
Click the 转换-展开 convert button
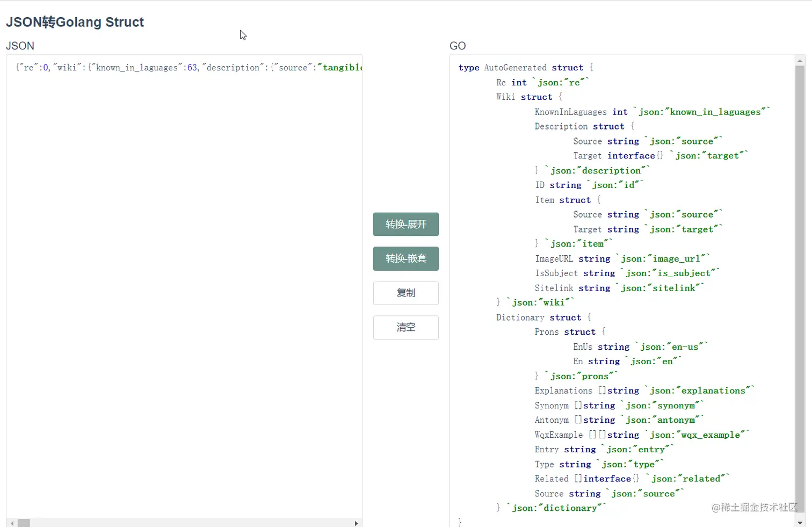[x=406, y=224]
